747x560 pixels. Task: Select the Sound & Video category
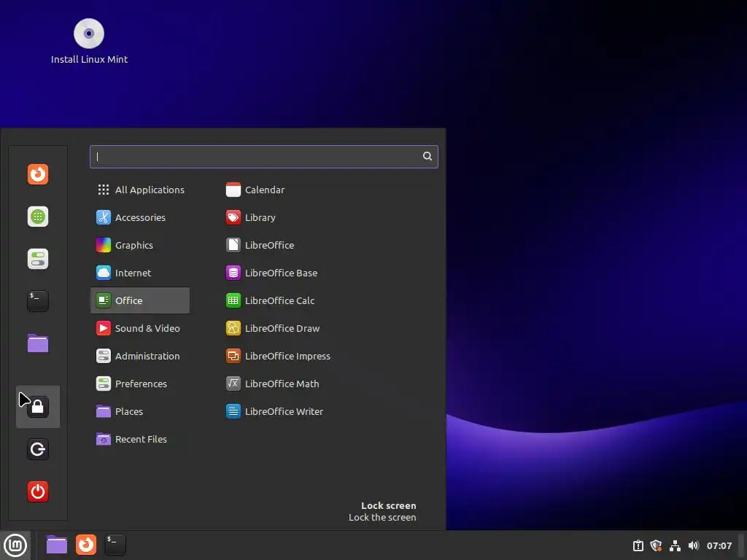pos(140,328)
